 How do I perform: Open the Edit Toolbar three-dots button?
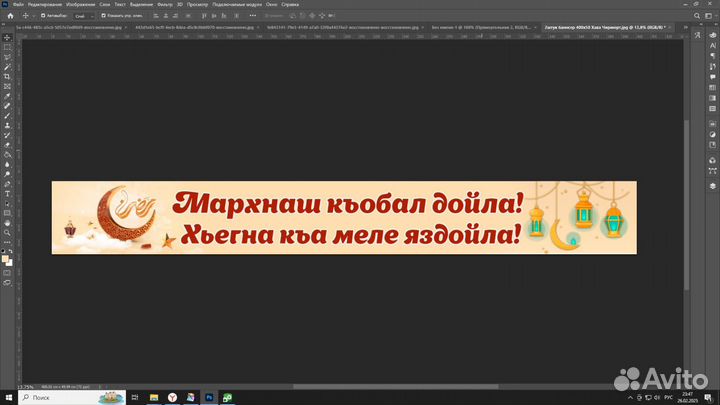7,242
